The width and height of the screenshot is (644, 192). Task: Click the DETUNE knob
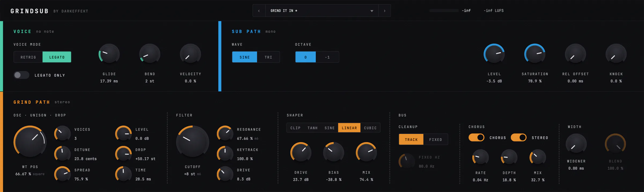[x=63, y=154]
